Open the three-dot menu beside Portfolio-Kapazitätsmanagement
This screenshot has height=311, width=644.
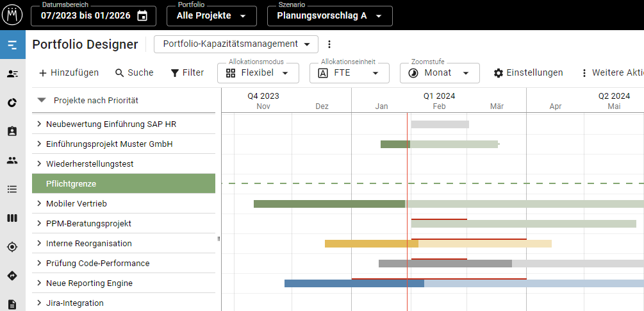coord(329,44)
